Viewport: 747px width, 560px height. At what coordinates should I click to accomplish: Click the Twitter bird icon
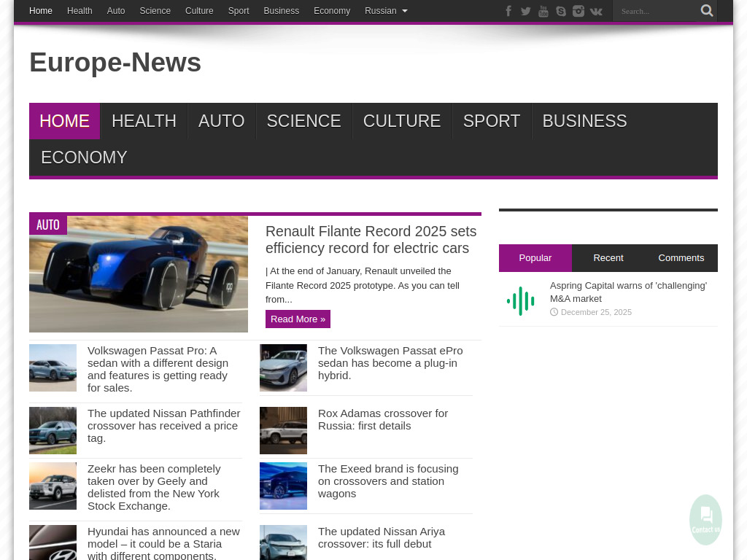[x=526, y=11]
